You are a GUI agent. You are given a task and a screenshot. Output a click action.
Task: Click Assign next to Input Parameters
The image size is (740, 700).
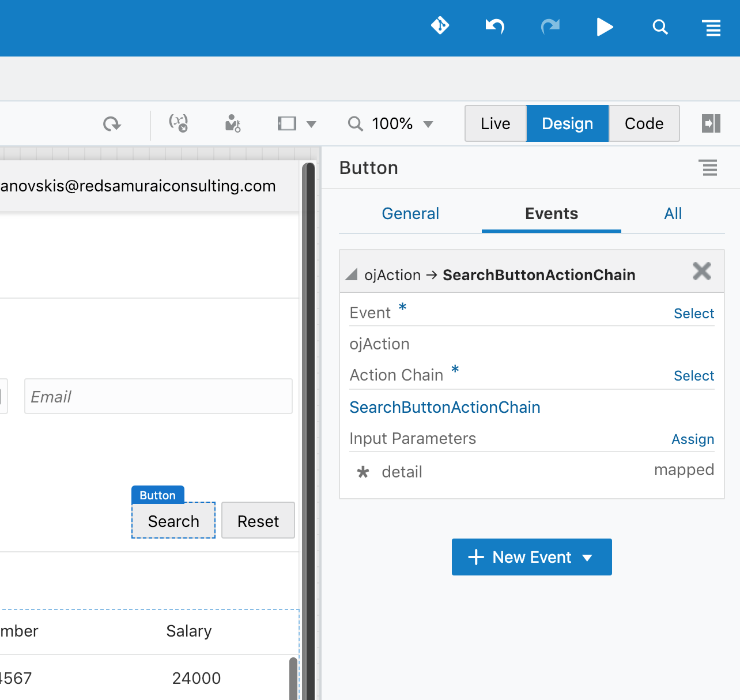[x=692, y=439]
